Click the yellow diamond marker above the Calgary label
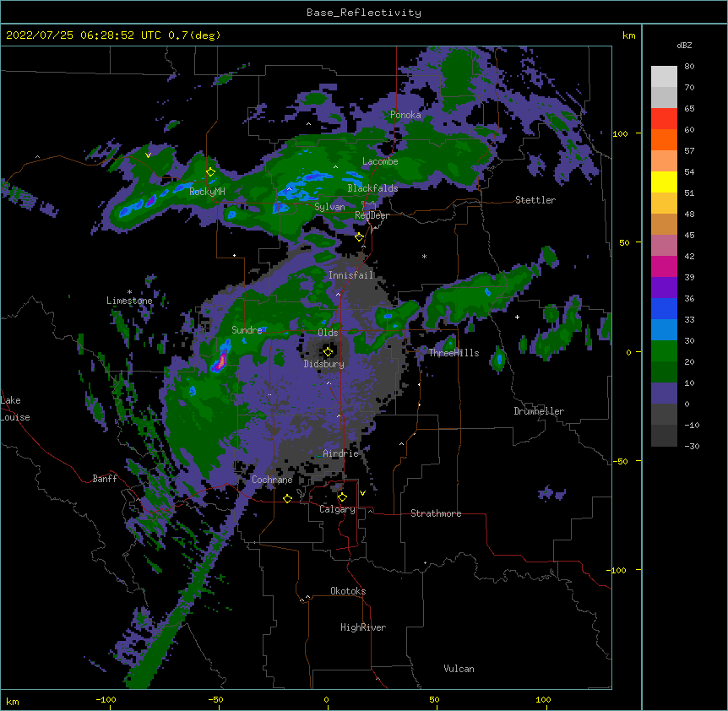 pyautogui.click(x=342, y=497)
